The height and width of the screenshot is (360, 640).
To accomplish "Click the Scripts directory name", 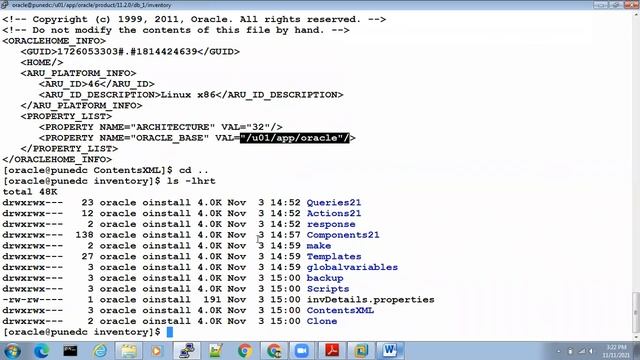I will pyautogui.click(x=328, y=289).
